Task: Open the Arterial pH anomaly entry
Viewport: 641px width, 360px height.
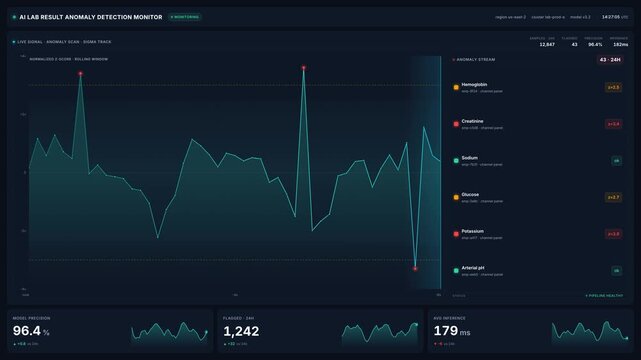Action: point(538,271)
